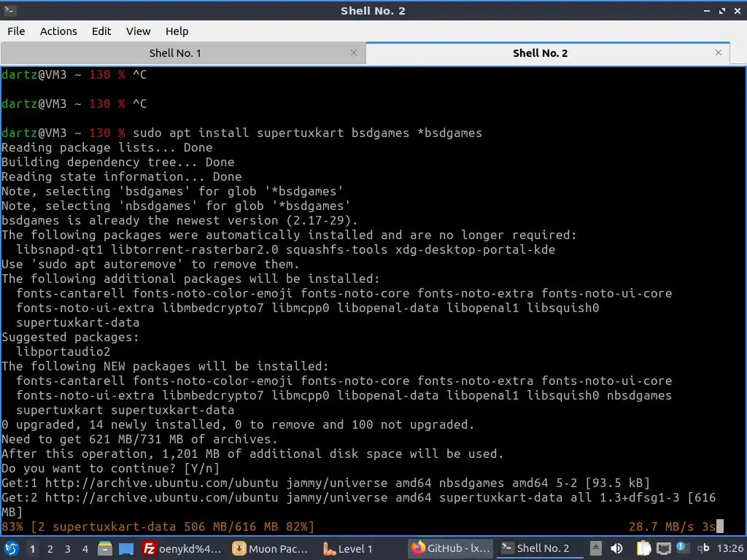Open the clipboard manager tray icon
747x560 pixels.
643,548
